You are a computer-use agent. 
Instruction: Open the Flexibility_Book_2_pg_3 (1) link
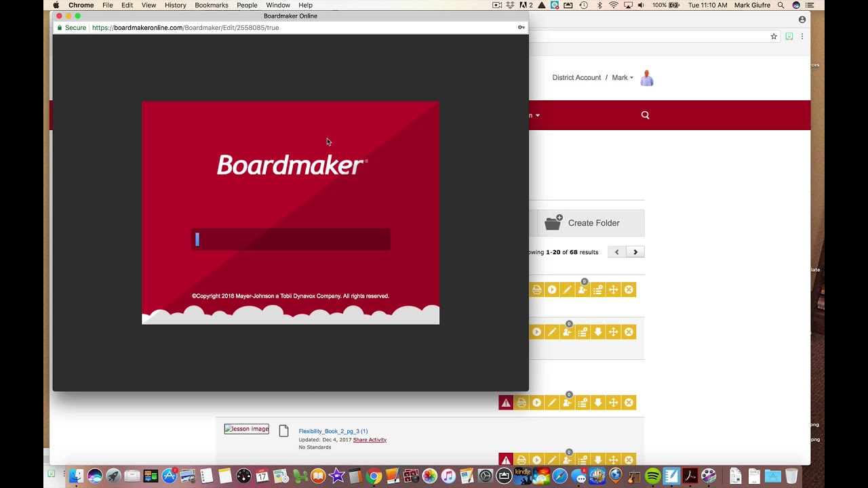click(333, 431)
